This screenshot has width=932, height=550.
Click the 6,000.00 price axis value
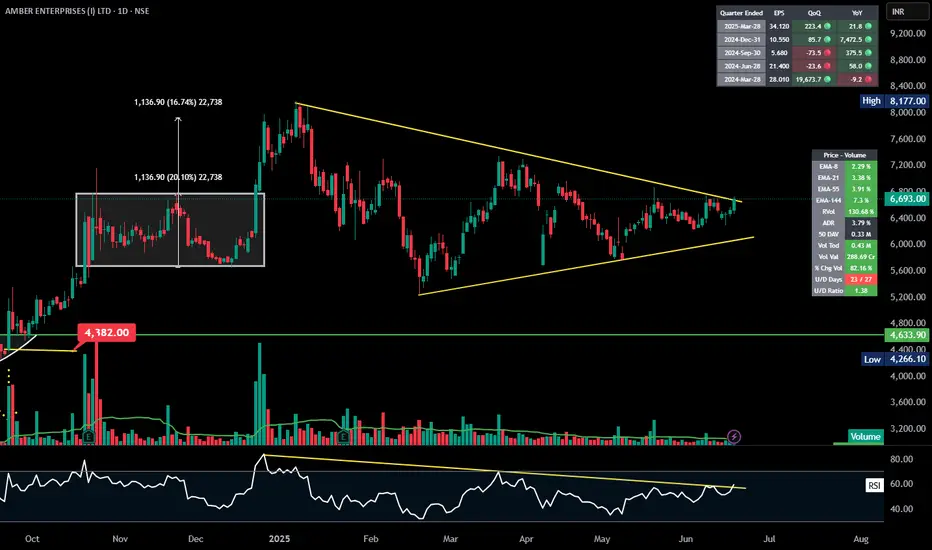(908, 244)
